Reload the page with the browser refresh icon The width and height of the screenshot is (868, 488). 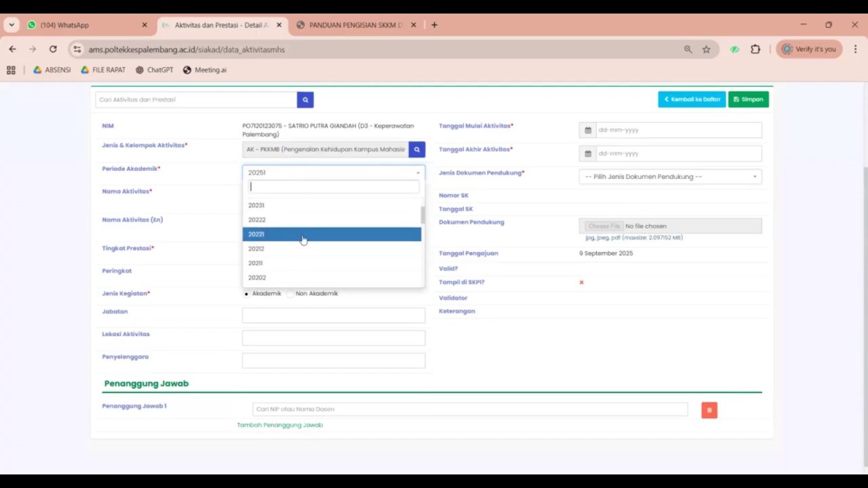pyautogui.click(x=53, y=49)
